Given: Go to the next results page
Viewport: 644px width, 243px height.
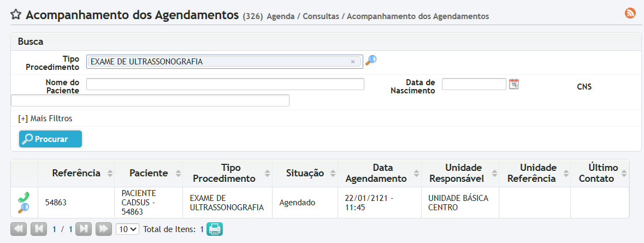Looking at the screenshot, I should tap(83, 229).
